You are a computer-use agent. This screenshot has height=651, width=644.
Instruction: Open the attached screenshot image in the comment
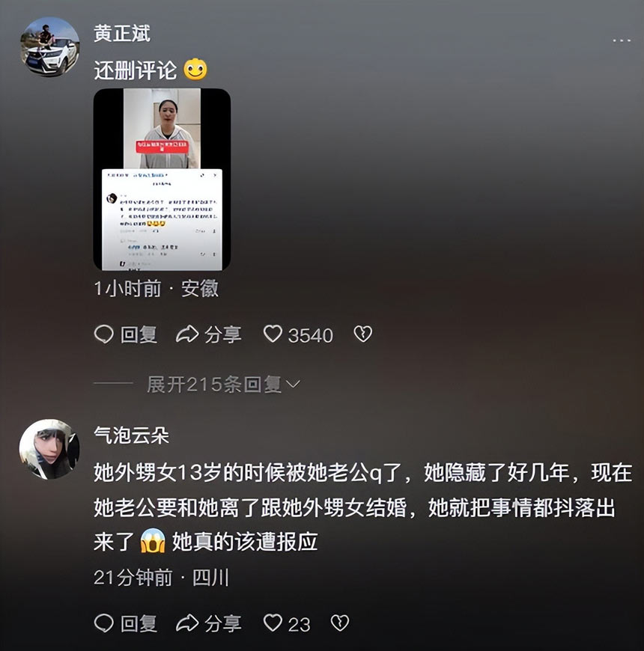click(162, 180)
